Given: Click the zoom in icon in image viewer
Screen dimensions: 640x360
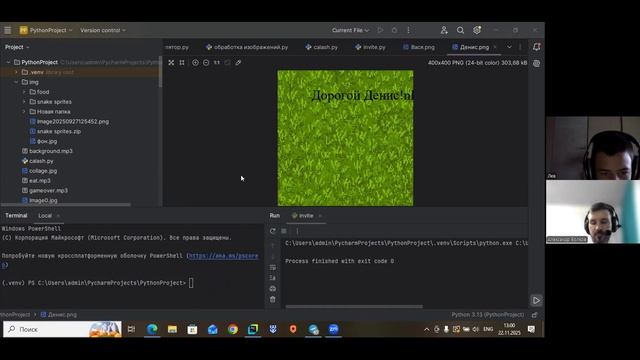Looking at the screenshot, I should [x=195, y=62].
